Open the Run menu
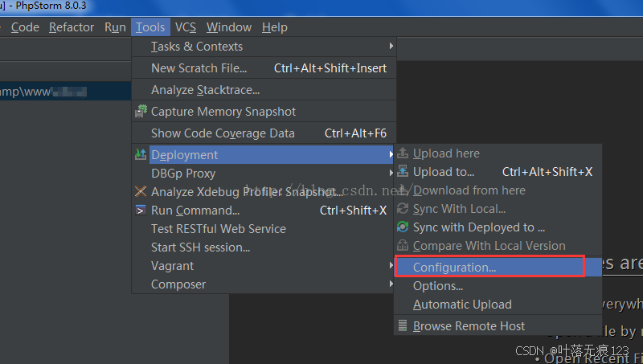Viewport: 643px width, 364px height. (x=115, y=27)
